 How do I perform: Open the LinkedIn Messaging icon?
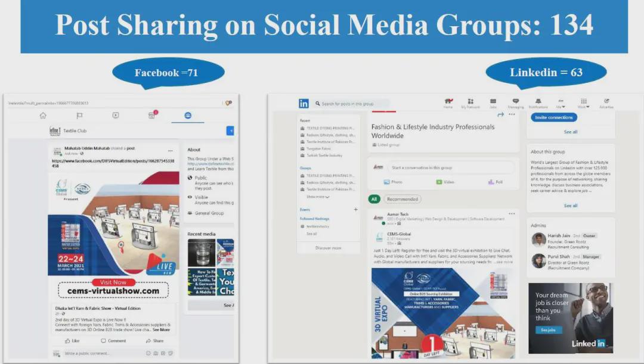pyautogui.click(x=515, y=103)
